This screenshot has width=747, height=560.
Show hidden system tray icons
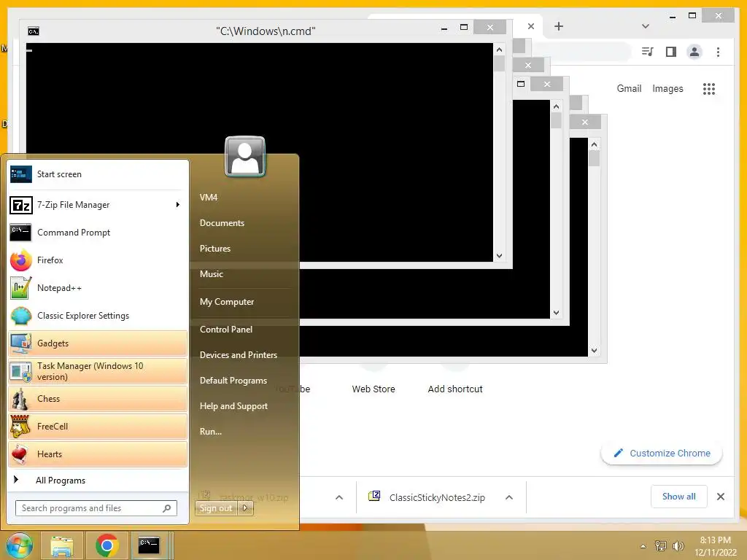coord(643,546)
